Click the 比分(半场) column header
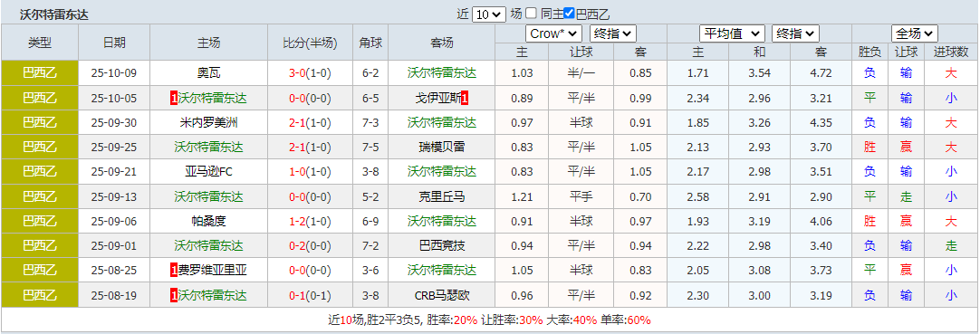This screenshot has width=980, height=334. click(x=310, y=43)
